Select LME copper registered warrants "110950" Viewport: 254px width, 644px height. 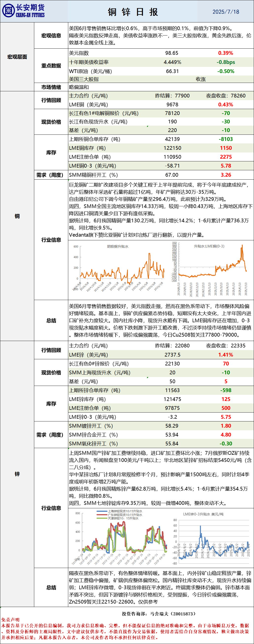[172, 157]
